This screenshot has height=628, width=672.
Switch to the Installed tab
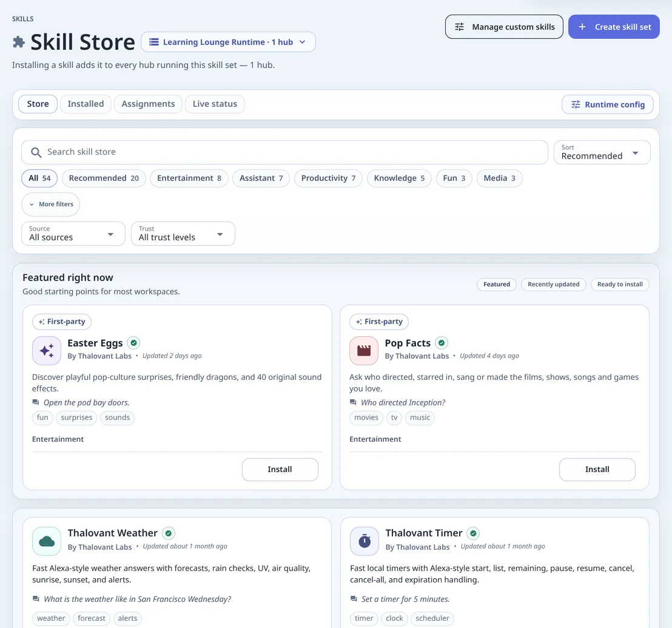point(86,104)
